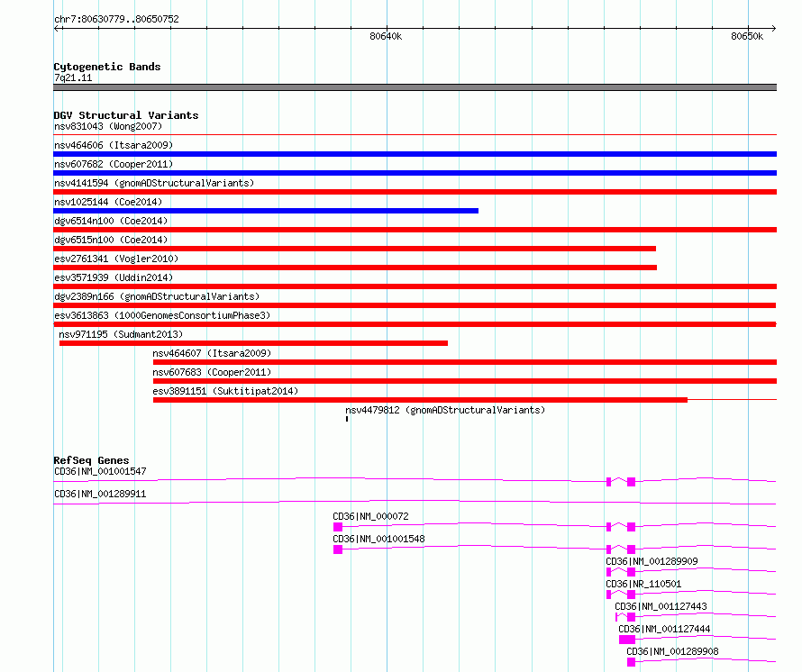Click the nsv607683 (Cooper2011) label

(x=212, y=372)
